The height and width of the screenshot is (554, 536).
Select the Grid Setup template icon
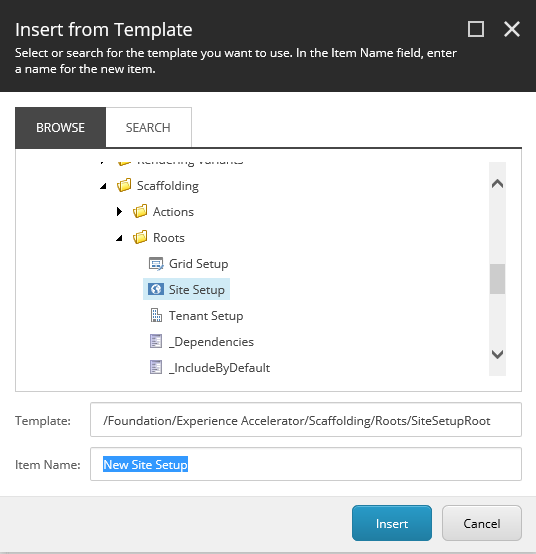156,264
